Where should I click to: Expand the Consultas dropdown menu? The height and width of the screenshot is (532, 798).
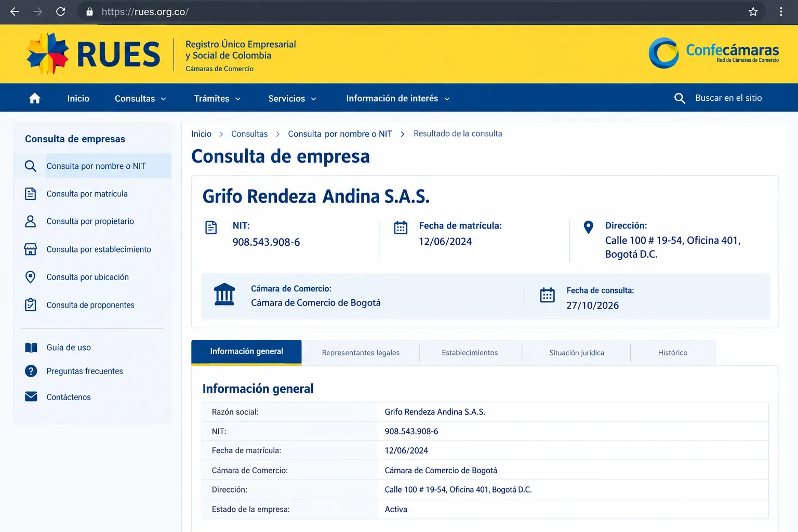tap(140, 98)
